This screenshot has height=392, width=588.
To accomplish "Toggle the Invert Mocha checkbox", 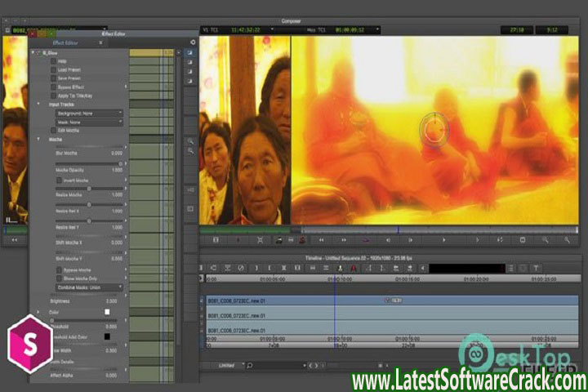I will coord(57,180).
